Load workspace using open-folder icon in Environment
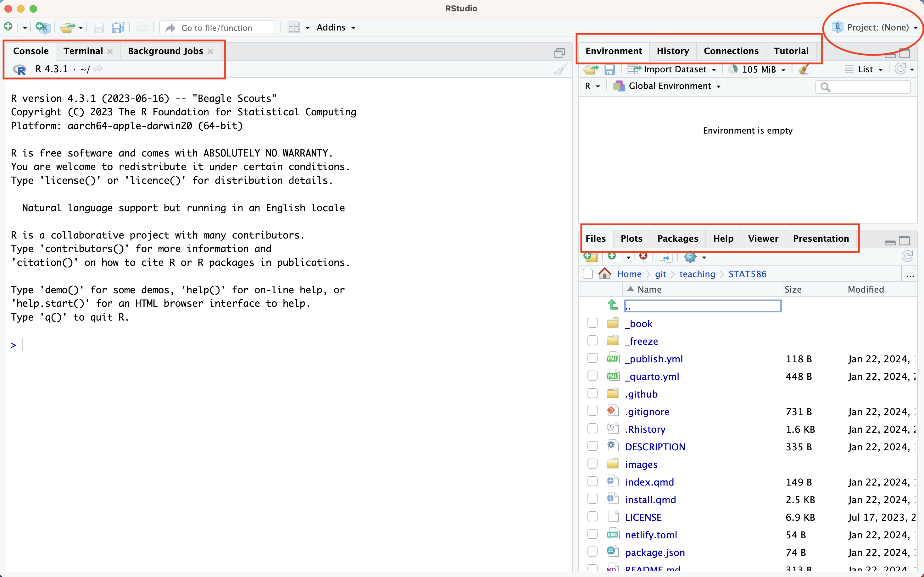Screen dimensions: 924x577 591,69
